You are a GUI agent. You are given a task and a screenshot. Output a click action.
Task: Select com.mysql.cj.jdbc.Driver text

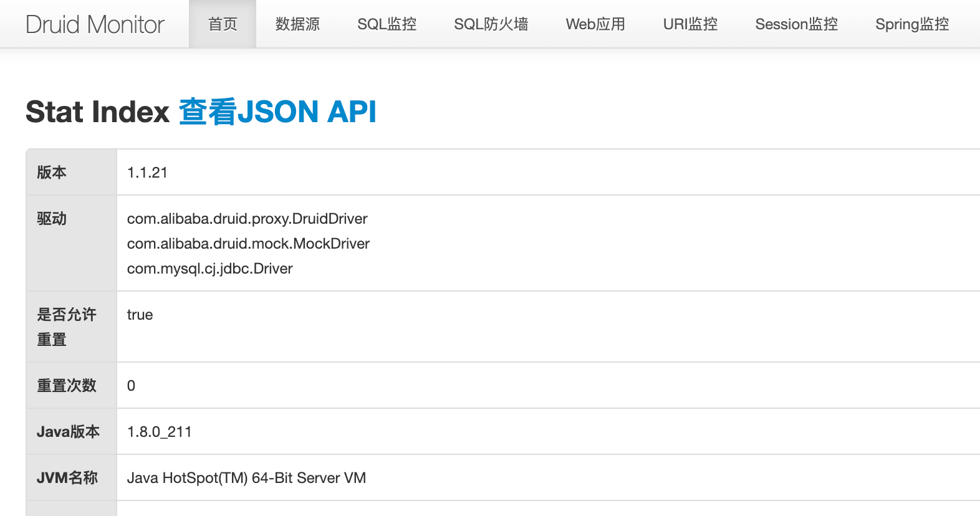(x=209, y=269)
